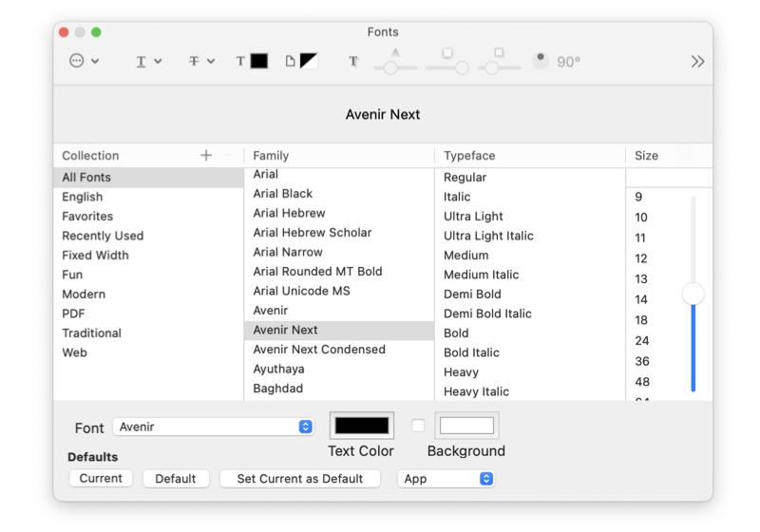The height and width of the screenshot is (532, 760).
Task: Click the shadow angle dial
Action: coord(540,61)
